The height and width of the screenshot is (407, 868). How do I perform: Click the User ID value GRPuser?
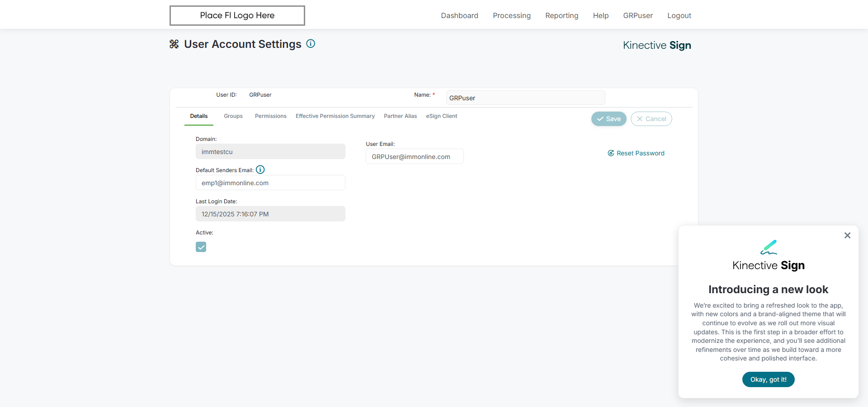tap(260, 95)
